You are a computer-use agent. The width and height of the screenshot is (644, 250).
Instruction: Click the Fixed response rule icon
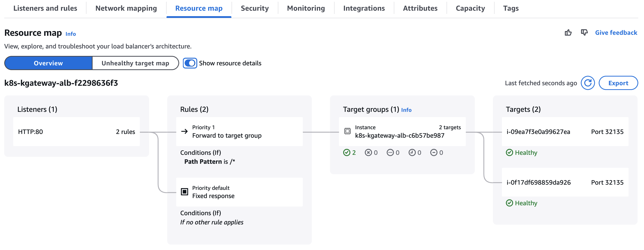point(184,192)
